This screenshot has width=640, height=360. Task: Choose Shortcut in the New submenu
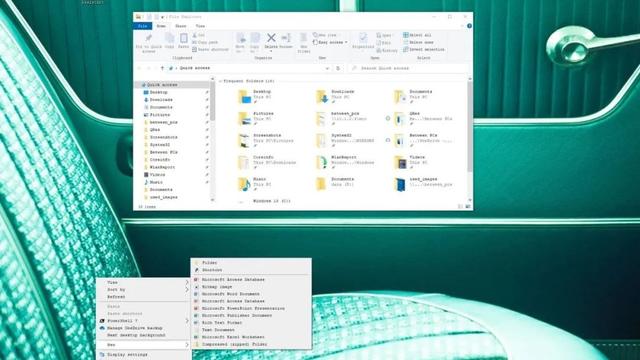coord(251,270)
